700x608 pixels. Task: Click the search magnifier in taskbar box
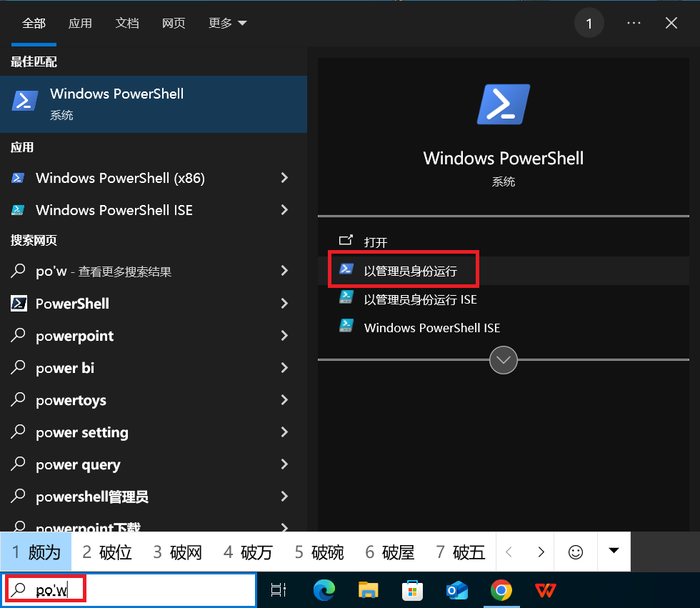(19, 590)
